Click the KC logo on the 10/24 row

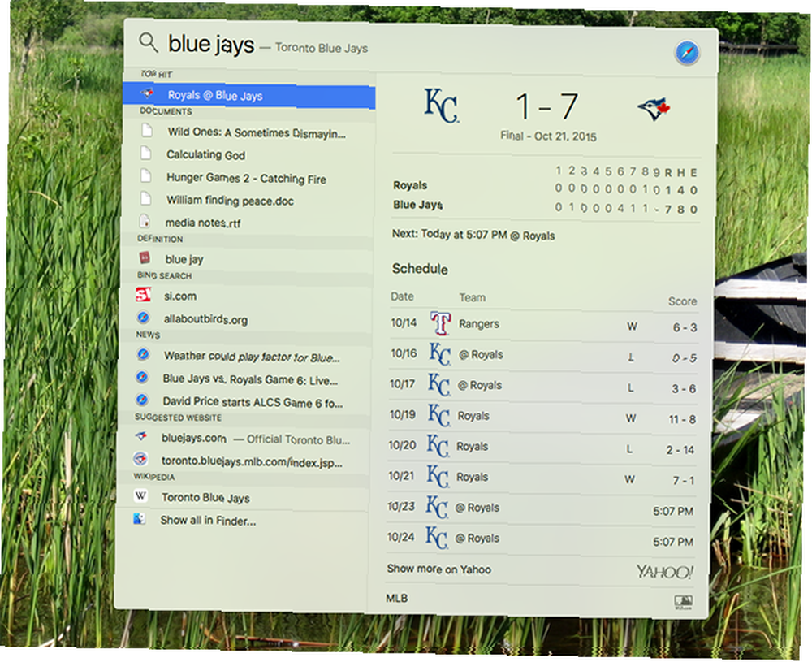(x=435, y=537)
